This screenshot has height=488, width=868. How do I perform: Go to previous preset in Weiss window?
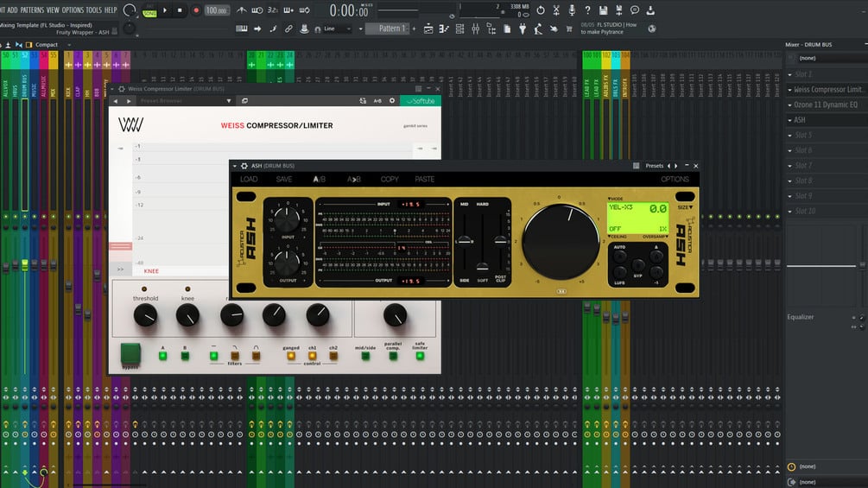click(x=116, y=101)
